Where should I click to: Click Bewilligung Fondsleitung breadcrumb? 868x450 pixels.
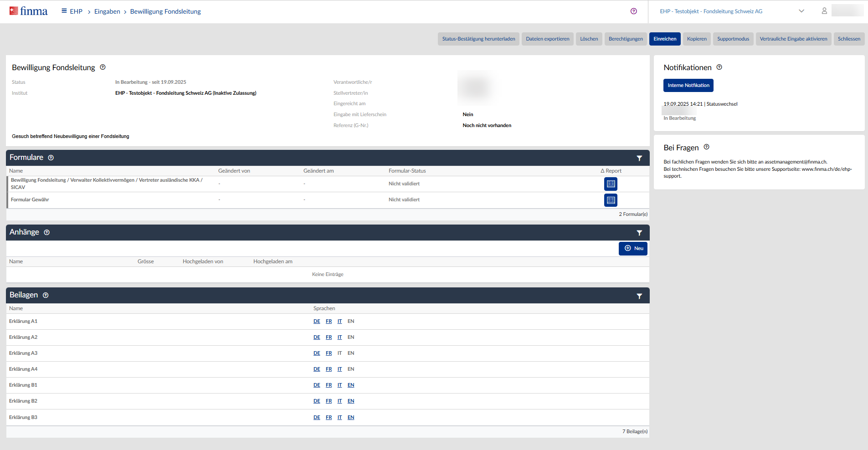click(x=165, y=11)
